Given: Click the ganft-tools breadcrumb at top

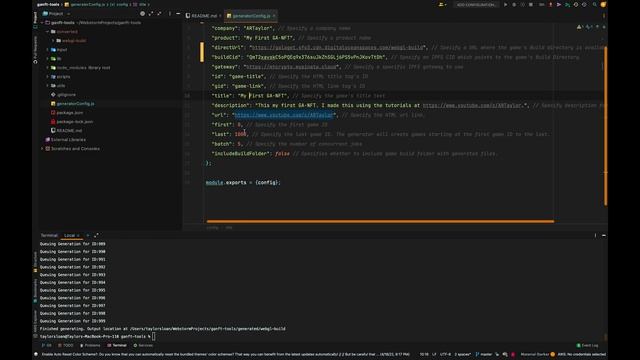Looking at the screenshot, I should pyautogui.click(x=48, y=4).
